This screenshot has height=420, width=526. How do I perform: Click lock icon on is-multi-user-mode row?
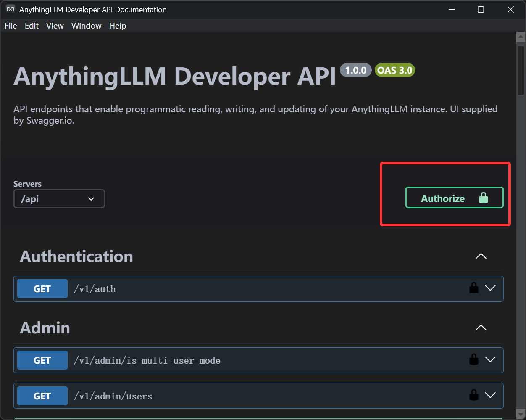(474, 359)
